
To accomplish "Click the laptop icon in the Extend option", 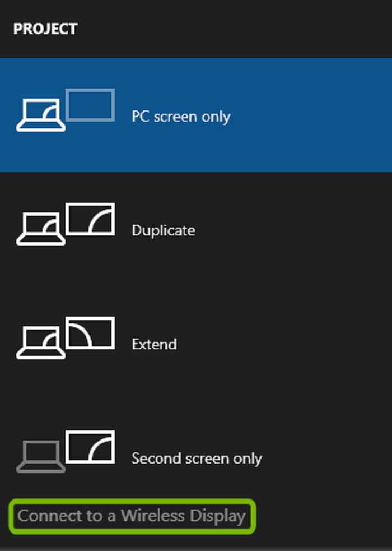I will pos(41,342).
